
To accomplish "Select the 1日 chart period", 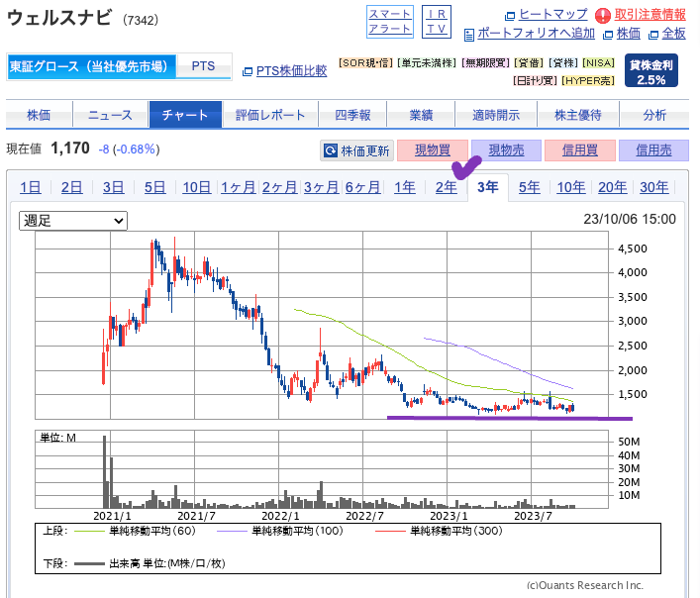I will [31, 187].
